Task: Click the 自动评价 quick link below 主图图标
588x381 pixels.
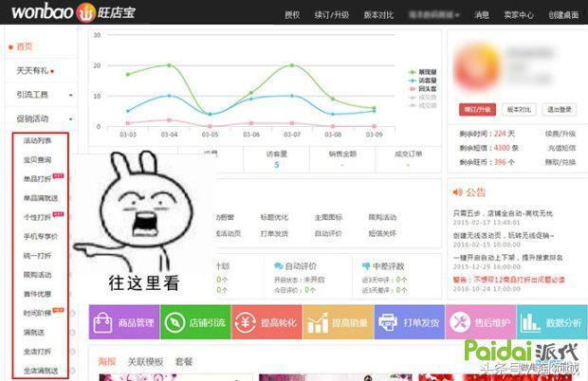Action: [x=328, y=233]
